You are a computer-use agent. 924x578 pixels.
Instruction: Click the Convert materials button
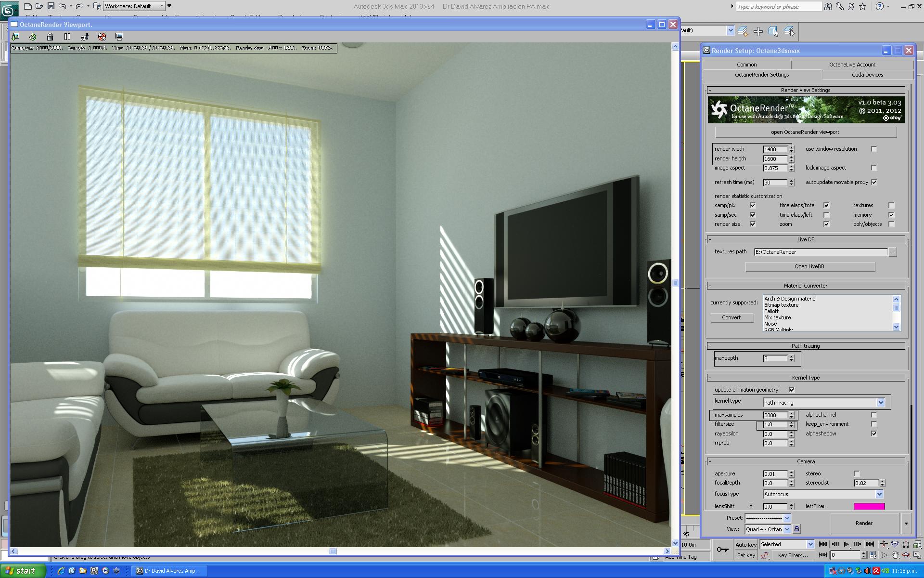(731, 317)
